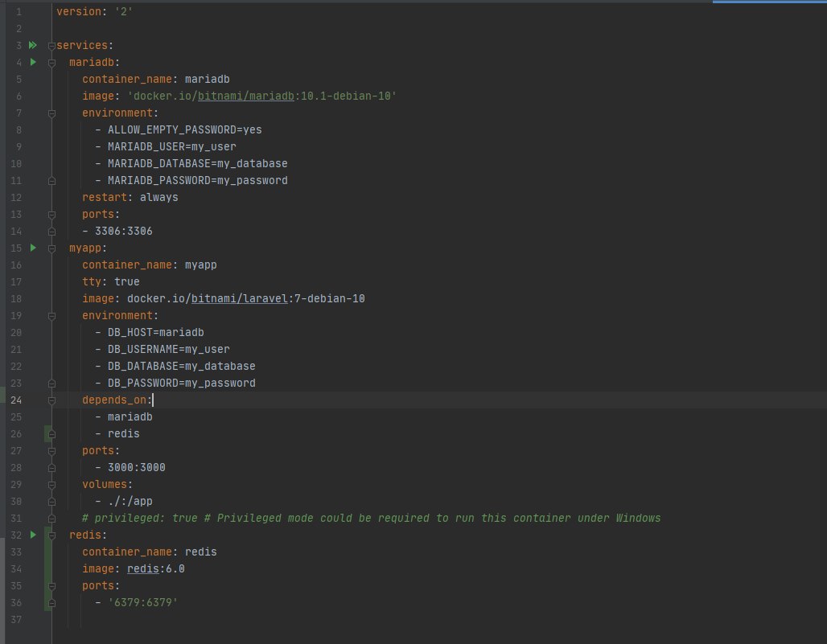
Task: Click '6379:6379' port mapping
Action: [143, 602]
